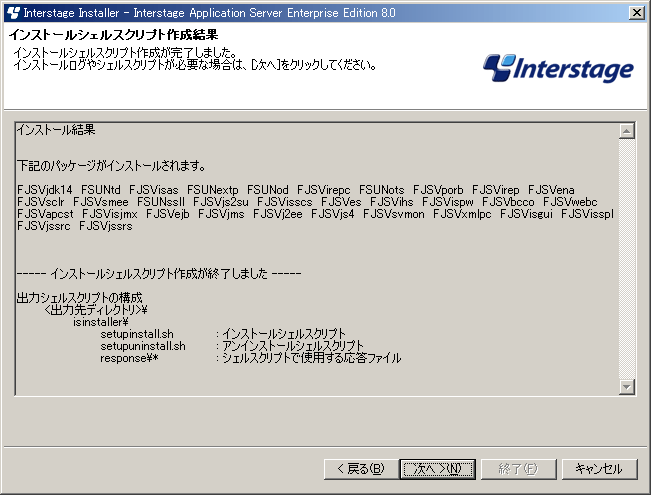
Task: Click package name FJSVejb
Action: click(168, 214)
